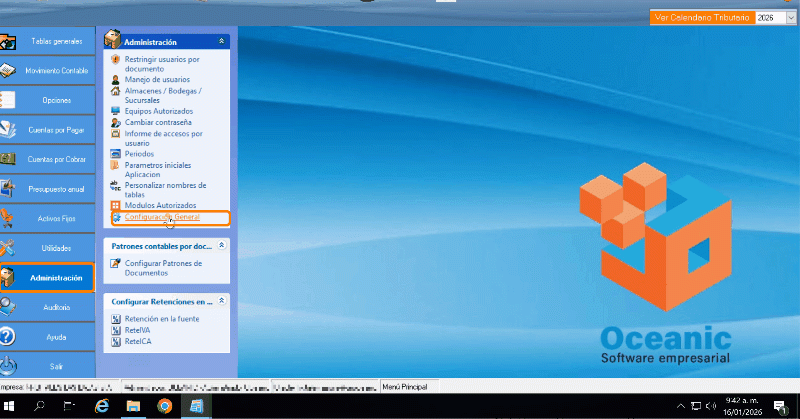The width and height of the screenshot is (800, 419).
Task: Collapse the Configurar Retenciones panel
Action: 221,300
